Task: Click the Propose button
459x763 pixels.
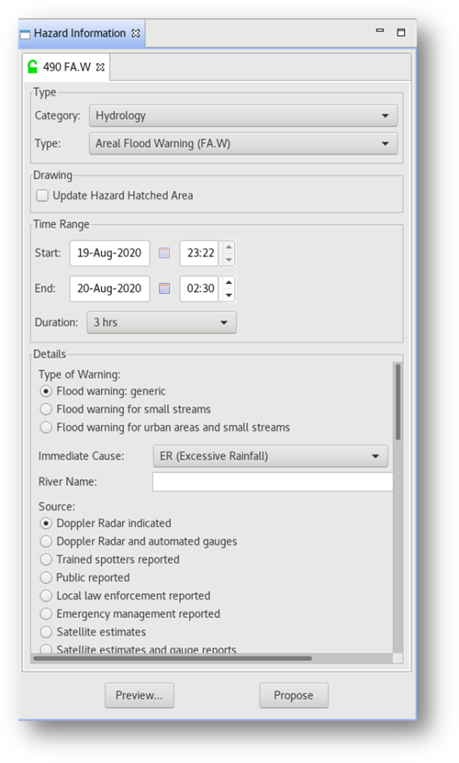Action: pos(294,695)
